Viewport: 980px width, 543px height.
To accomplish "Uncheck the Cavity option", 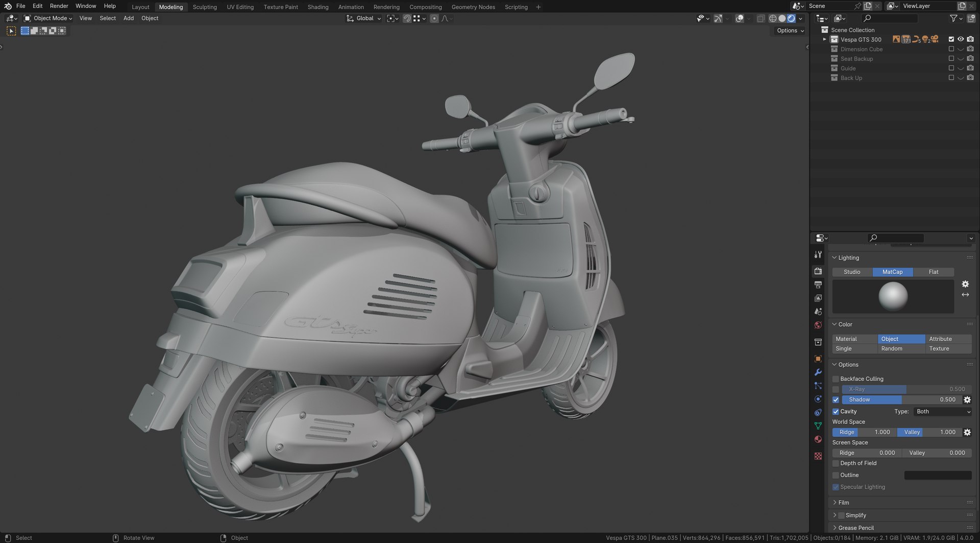I will [x=836, y=412].
